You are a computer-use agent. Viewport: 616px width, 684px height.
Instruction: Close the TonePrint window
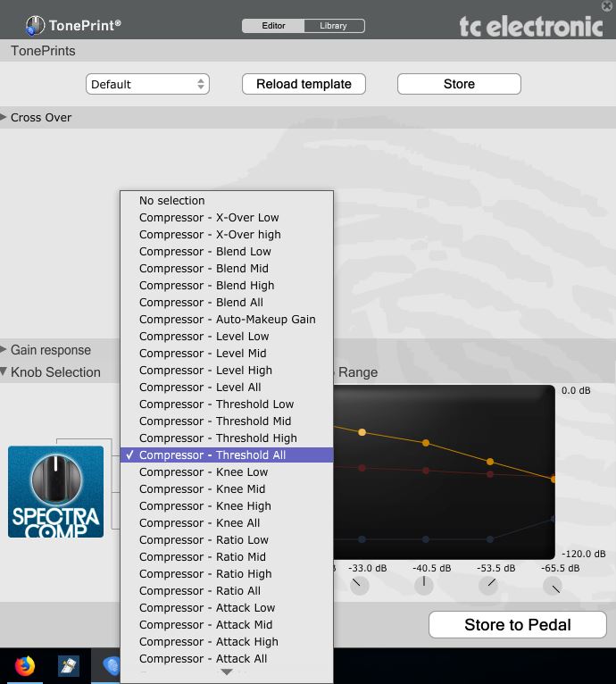click(607, 5)
